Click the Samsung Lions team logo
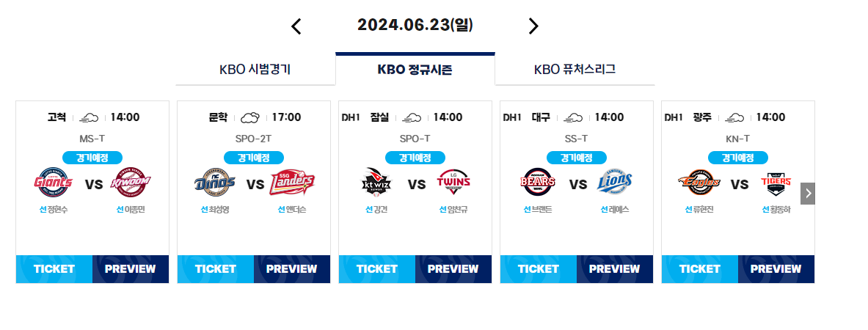 [x=614, y=182]
